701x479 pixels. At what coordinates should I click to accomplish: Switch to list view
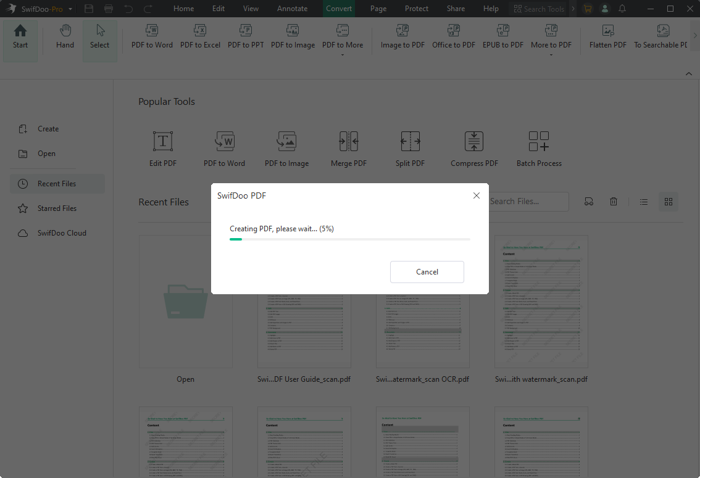coord(643,202)
